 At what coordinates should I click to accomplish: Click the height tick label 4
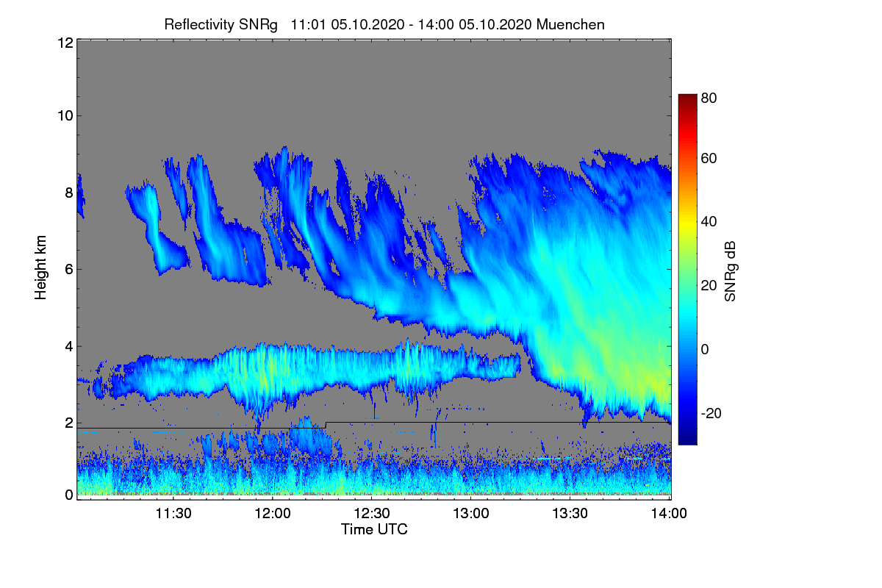point(69,345)
